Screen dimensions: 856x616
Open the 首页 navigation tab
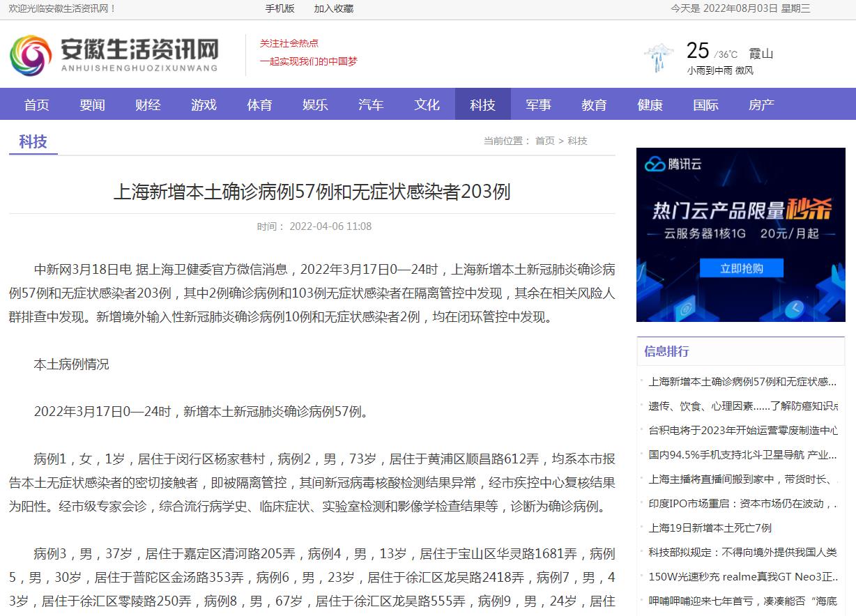coord(37,105)
